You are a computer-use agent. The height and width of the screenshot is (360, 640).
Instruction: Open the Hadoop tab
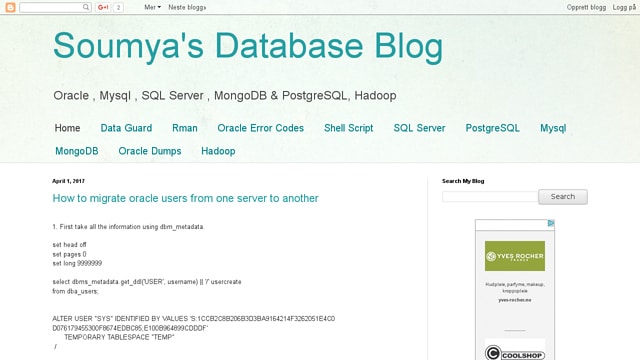tap(218, 151)
